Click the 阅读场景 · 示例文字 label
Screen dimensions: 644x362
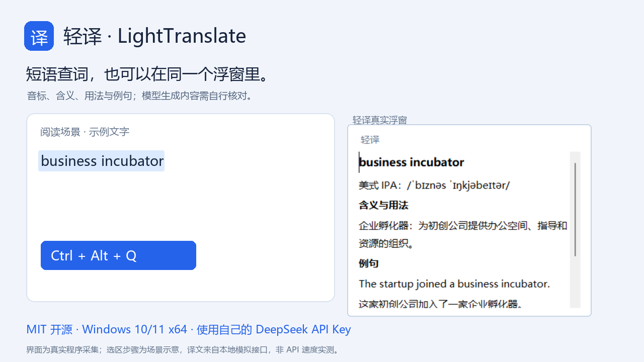(x=85, y=132)
